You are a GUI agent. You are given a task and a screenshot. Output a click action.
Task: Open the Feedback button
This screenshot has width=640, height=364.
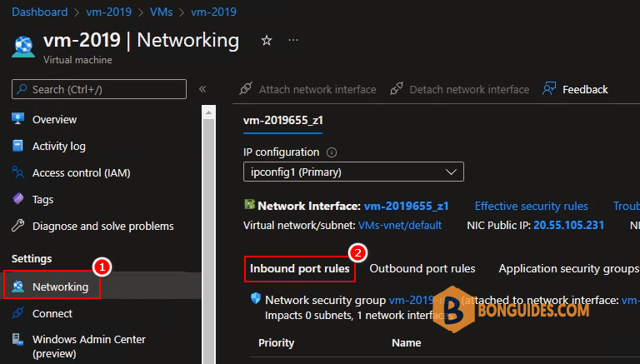575,89
